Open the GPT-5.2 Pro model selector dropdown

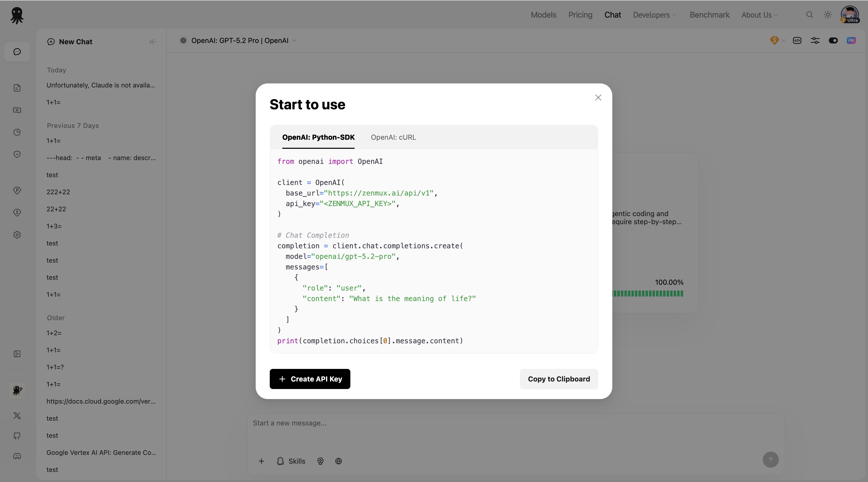pos(239,40)
